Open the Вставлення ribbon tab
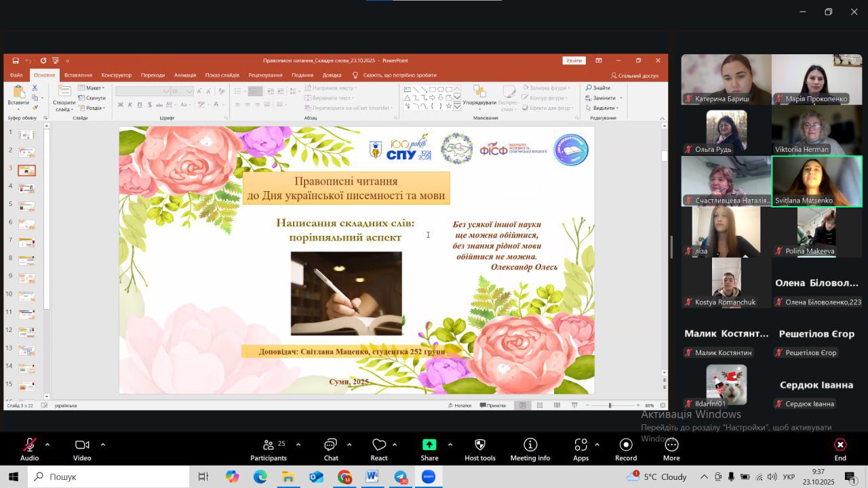 click(78, 75)
